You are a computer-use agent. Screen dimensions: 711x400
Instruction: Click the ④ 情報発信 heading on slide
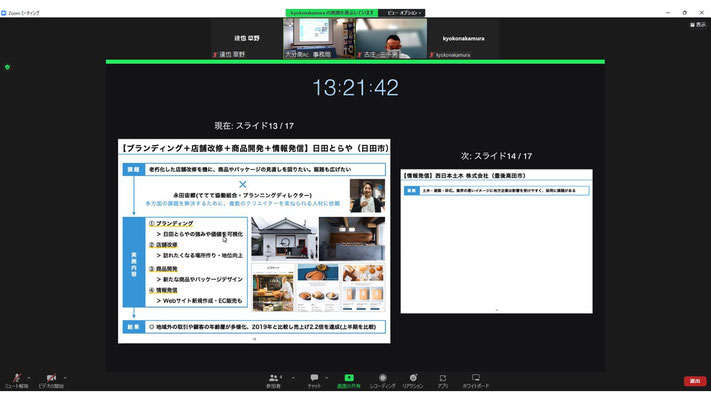tap(163, 290)
